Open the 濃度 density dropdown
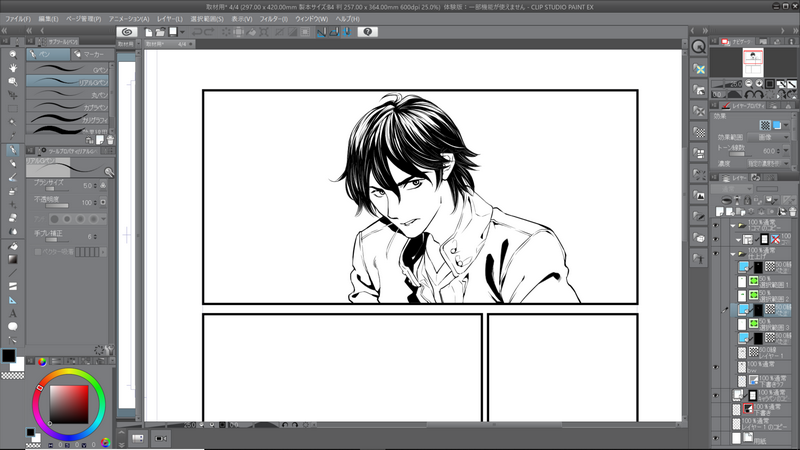This screenshot has width=800, height=450. 768,163
